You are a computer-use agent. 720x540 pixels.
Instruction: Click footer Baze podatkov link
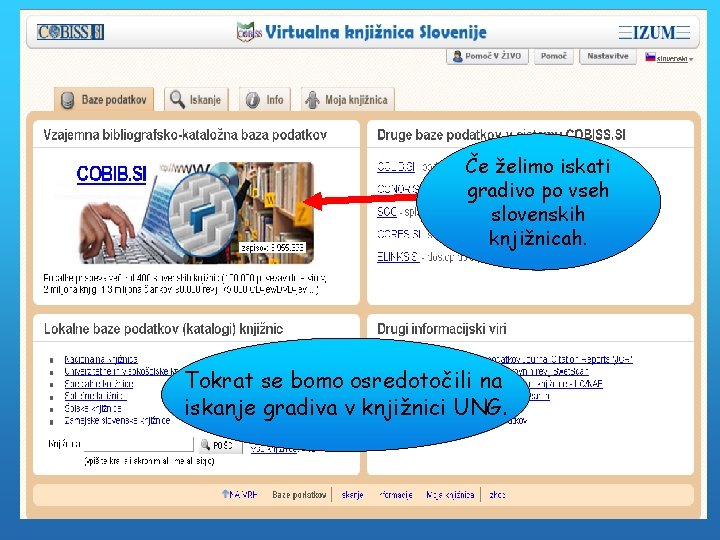(299, 495)
